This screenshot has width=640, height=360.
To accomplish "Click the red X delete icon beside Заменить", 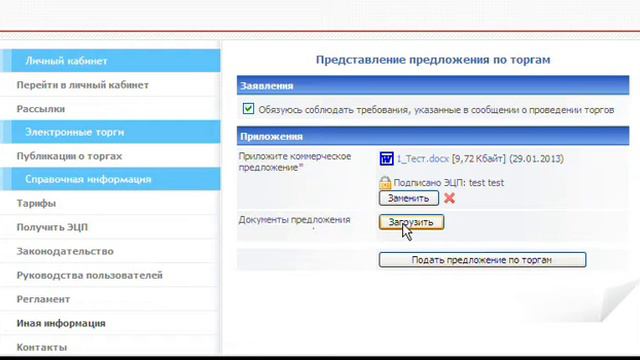I will (449, 198).
